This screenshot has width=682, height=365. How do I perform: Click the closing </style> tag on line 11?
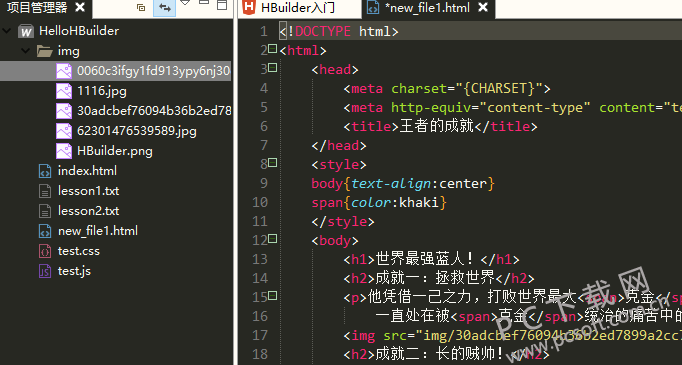[343, 222]
